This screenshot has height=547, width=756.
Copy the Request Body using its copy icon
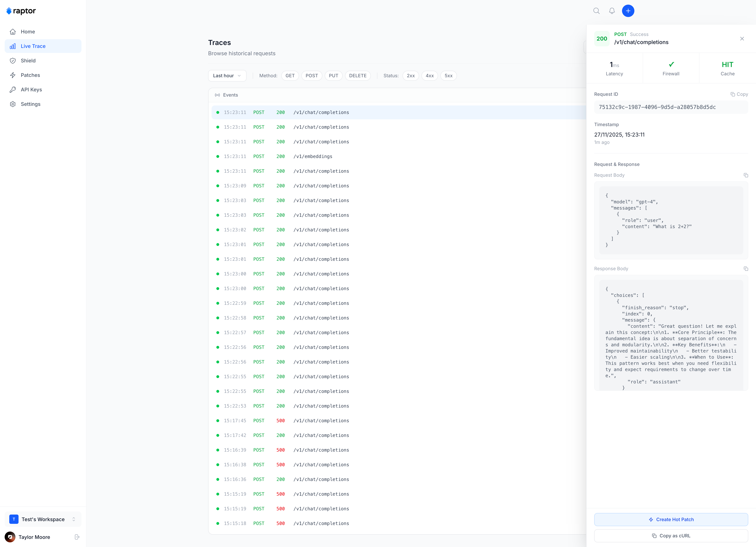[x=746, y=175]
